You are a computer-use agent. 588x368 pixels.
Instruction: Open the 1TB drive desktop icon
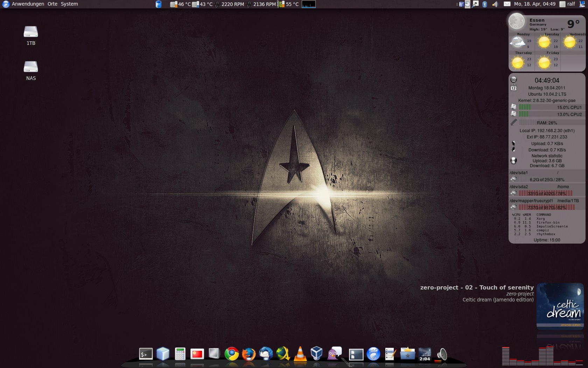pos(31,36)
